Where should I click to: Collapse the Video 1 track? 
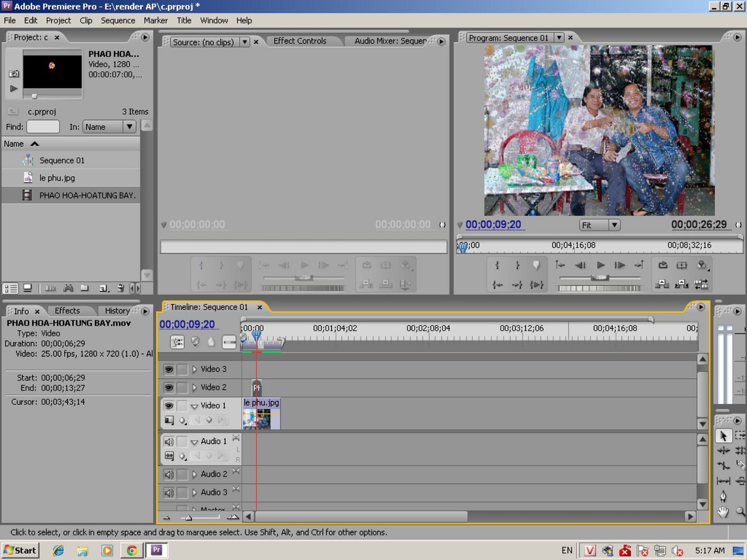[195, 406]
